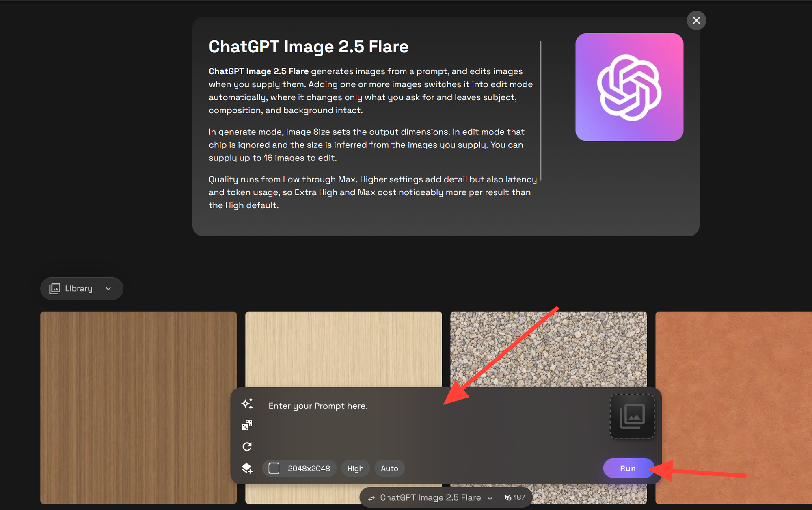The width and height of the screenshot is (812, 510).
Task: Select the light beige wood texture thumbnail
Action: [x=343, y=349]
